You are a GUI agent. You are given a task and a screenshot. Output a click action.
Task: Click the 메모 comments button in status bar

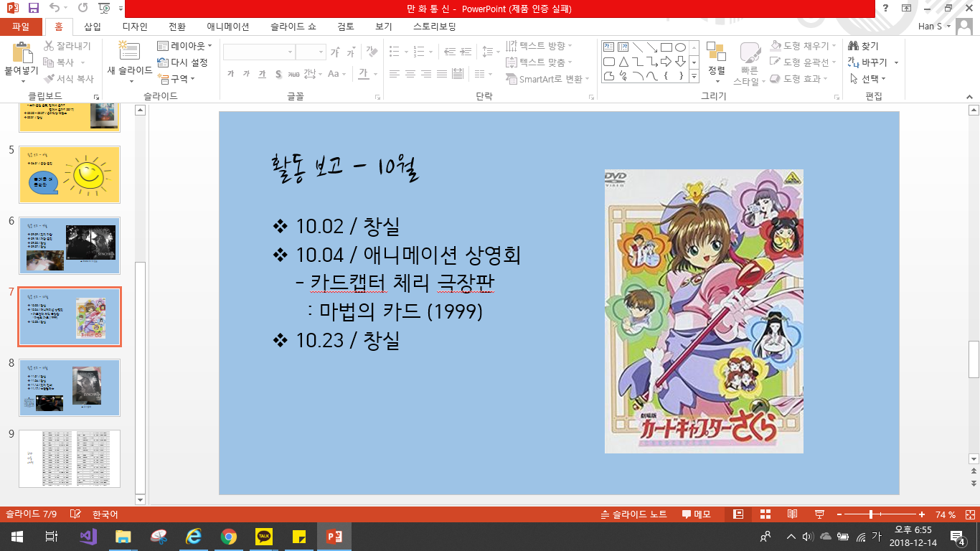(x=696, y=514)
